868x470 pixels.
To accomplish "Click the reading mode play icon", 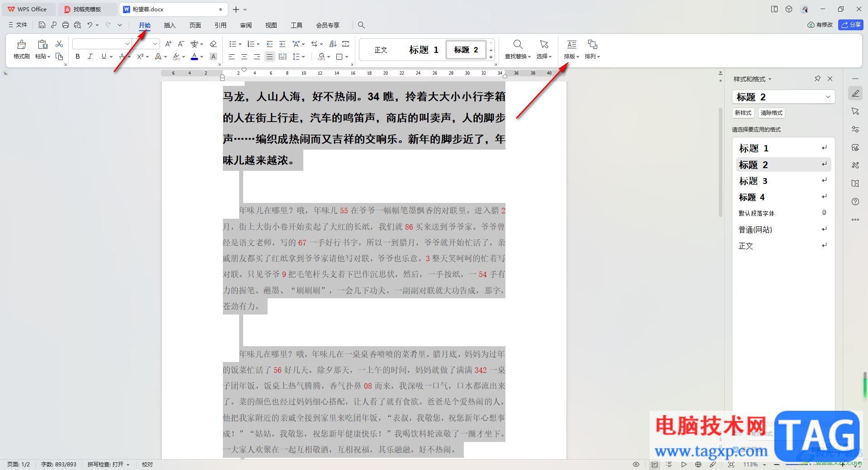I will click(x=684, y=464).
